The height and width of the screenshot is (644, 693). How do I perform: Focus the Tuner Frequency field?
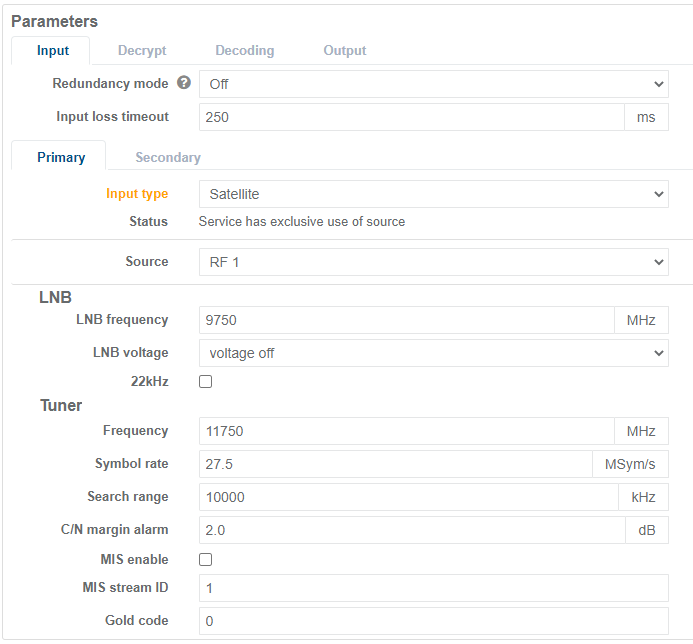pyautogui.click(x=406, y=431)
